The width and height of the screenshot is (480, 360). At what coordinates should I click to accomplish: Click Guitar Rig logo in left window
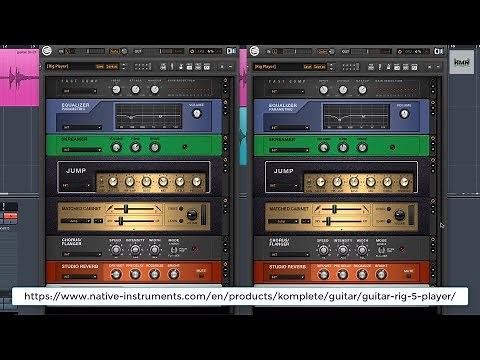[x=47, y=51]
